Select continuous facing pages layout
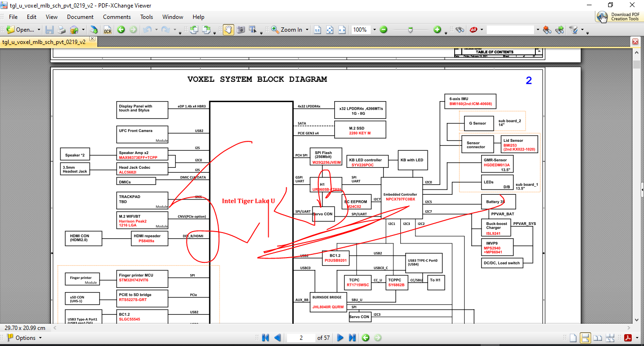Image resolution: width=644 pixels, height=346 pixels. pos(610,337)
